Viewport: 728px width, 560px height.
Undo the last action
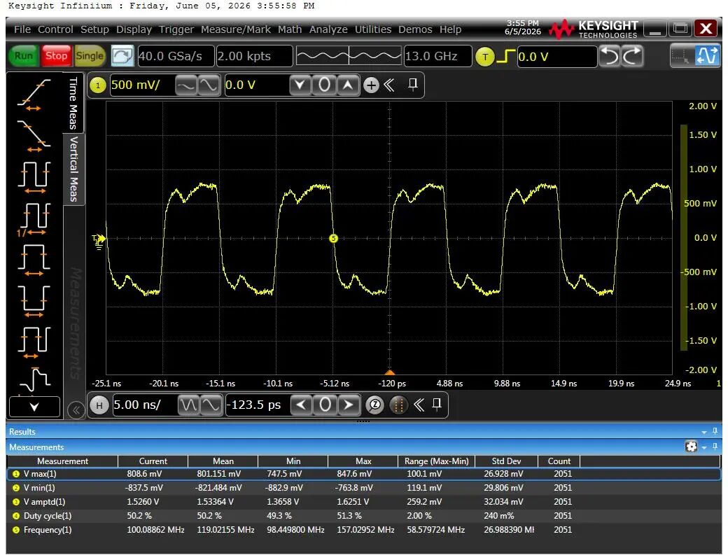[609, 56]
